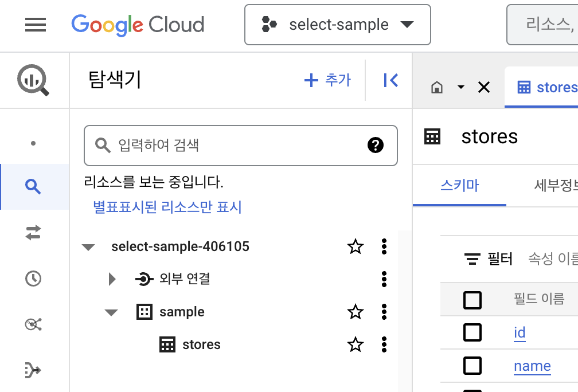
Task: Select the stores table in tree
Action: (201, 345)
